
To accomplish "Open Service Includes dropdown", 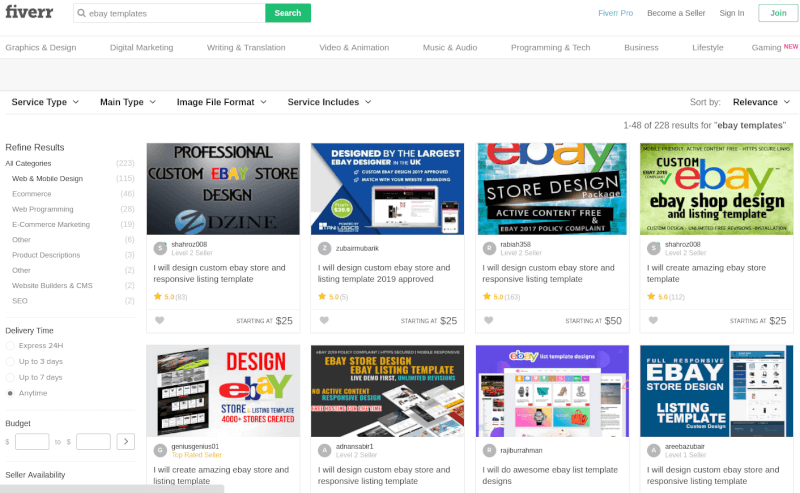I will (x=329, y=102).
